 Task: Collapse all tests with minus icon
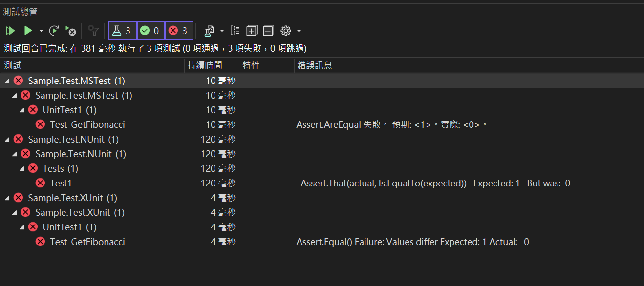pyautogui.click(x=268, y=31)
